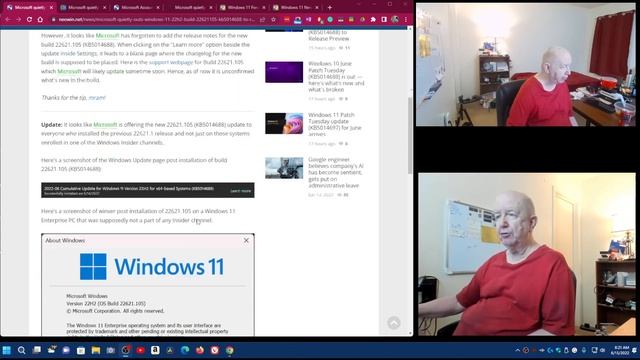Open YouTube from the taskbar
The width and height of the screenshot is (640, 360).
(x=140, y=350)
